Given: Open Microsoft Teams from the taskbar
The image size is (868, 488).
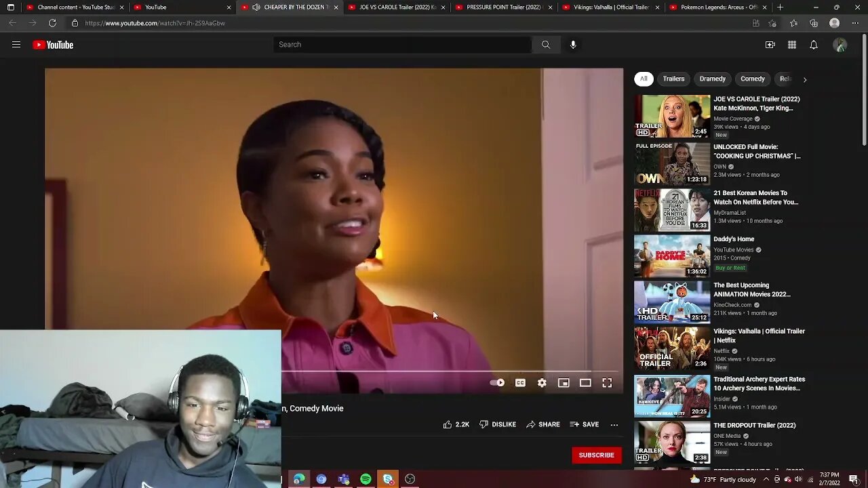Looking at the screenshot, I should 344,479.
